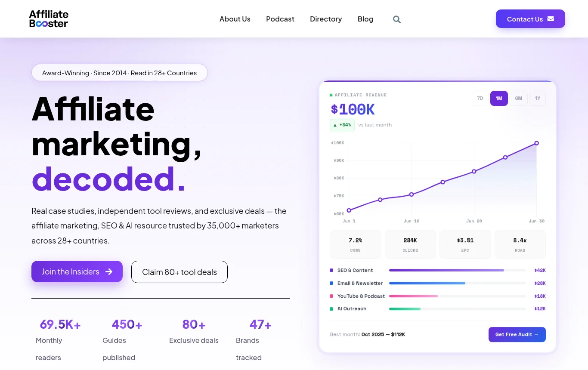Image resolution: width=588 pixels, height=370 pixels.
Task: Click the +34% growth badge
Action: coord(342,125)
